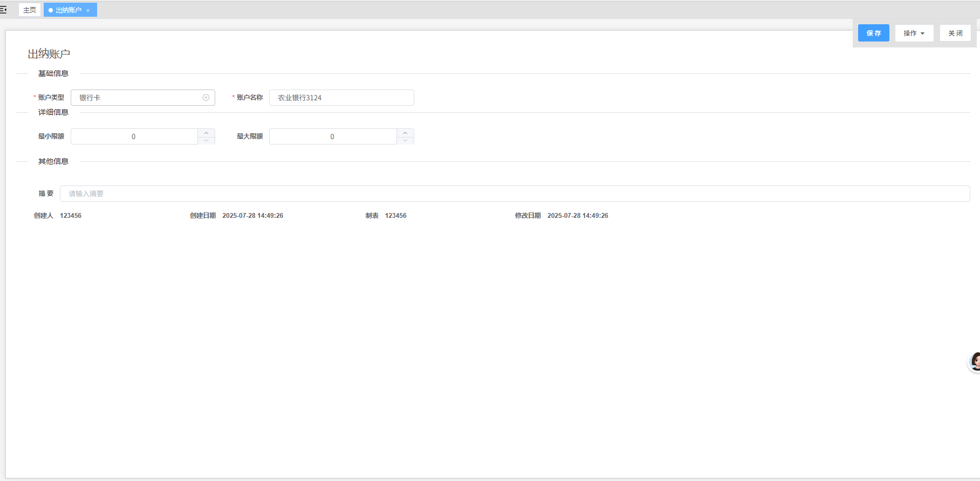Click into the 最大限额 number field

point(332,136)
